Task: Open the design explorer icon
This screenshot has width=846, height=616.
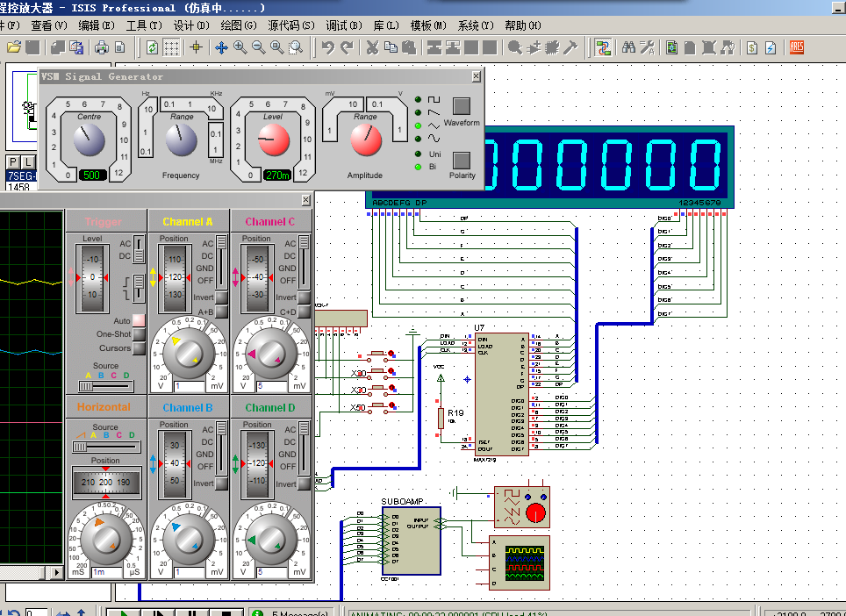Action: click(x=671, y=47)
